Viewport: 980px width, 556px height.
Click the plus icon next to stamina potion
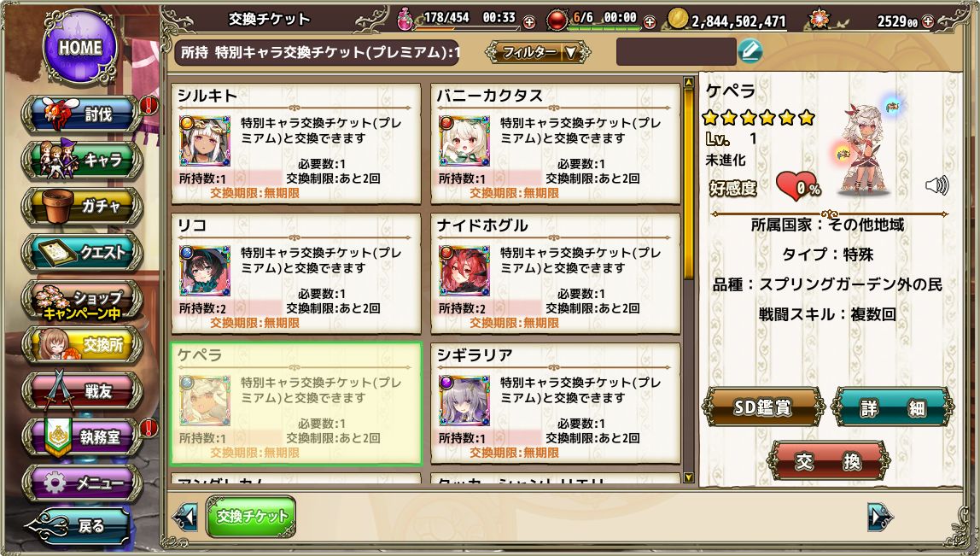(x=528, y=22)
